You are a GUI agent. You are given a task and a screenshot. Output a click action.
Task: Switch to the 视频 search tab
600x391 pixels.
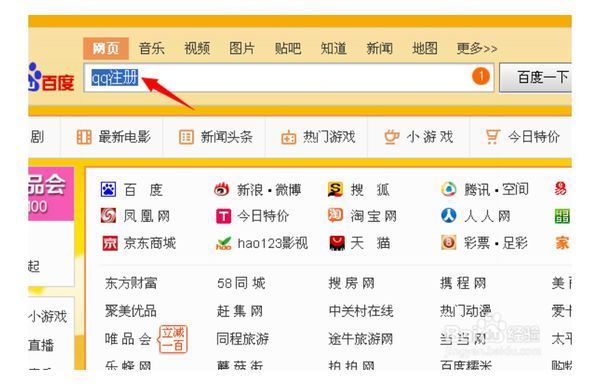pos(197,48)
